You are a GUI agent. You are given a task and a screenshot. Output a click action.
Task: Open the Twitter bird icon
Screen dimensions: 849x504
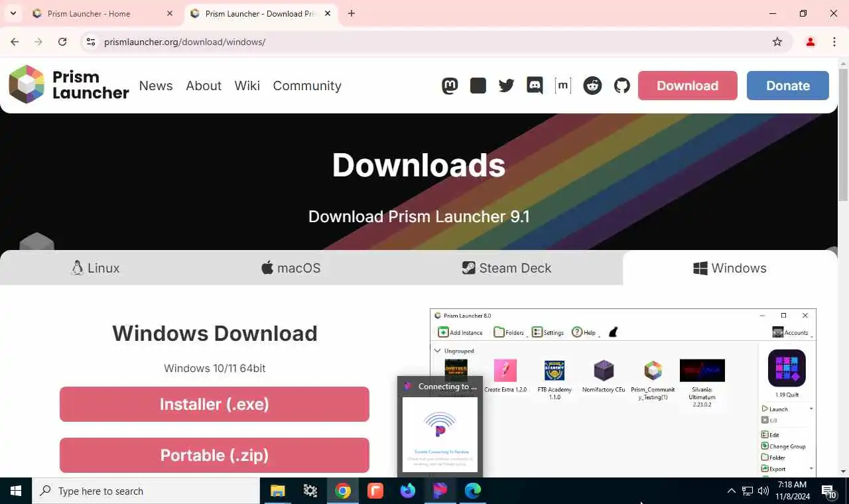click(506, 86)
